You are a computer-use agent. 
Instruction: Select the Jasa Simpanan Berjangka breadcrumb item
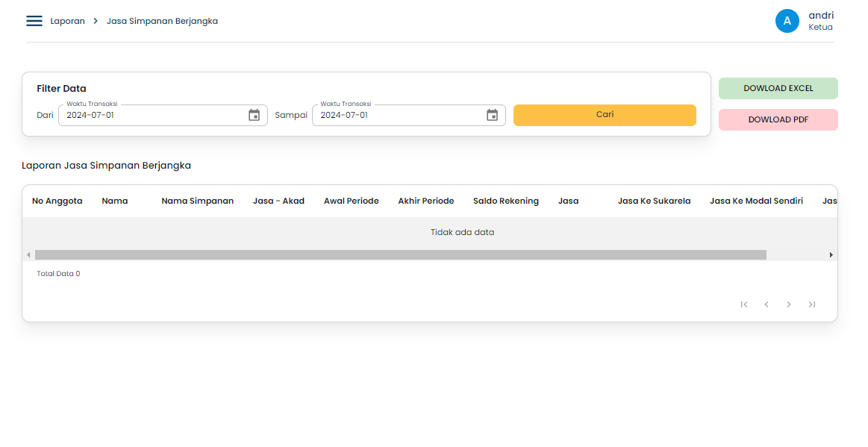(x=162, y=21)
